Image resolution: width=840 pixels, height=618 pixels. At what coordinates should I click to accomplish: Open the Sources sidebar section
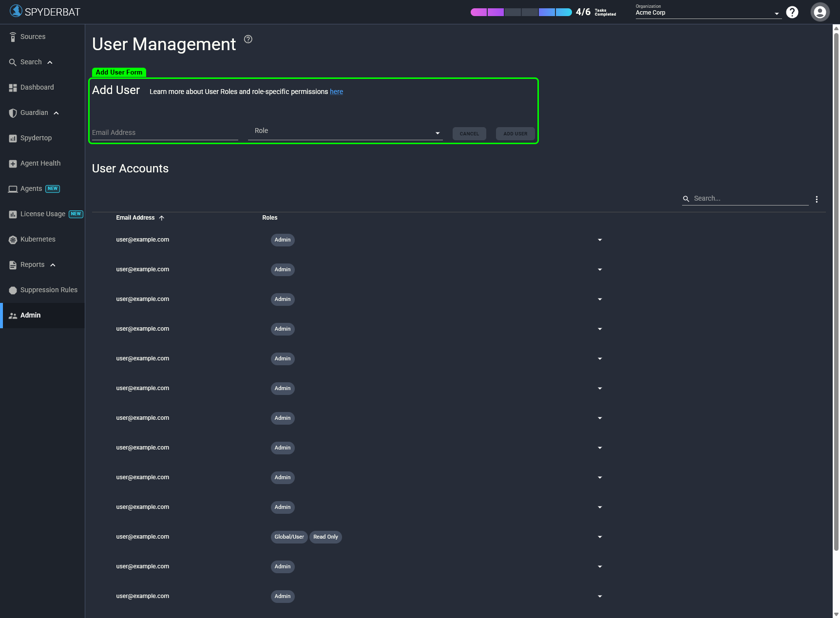pos(13,37)
